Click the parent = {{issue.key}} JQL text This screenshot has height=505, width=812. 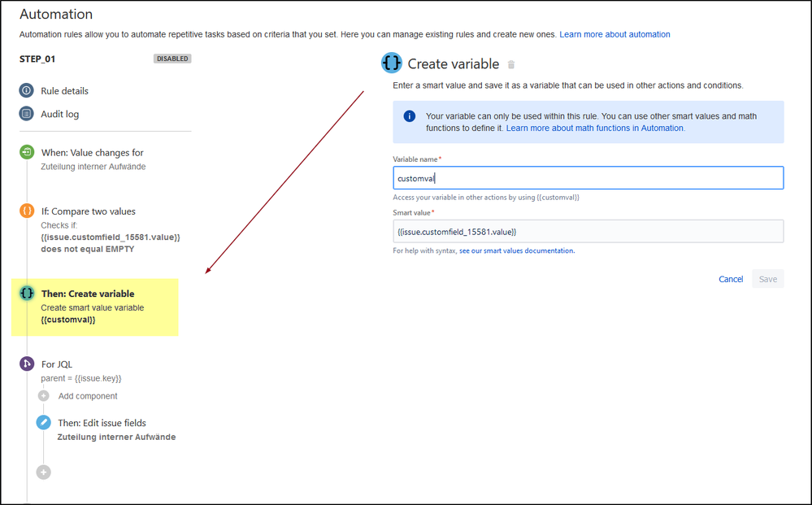point(81,379)
